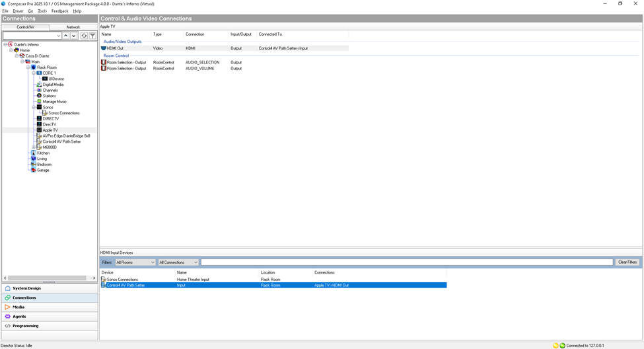Click the Kitchen room icon
644x349 pixels.
click(x=34, y=153)
